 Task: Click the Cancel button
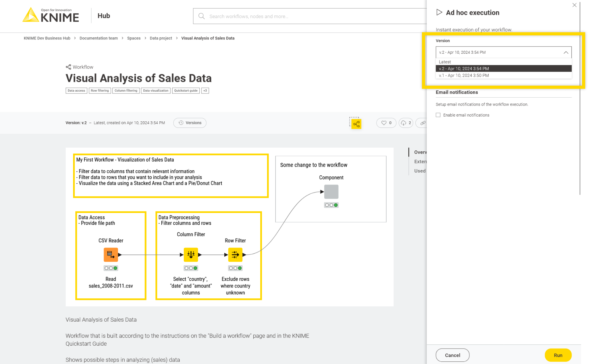coord(452,355)
